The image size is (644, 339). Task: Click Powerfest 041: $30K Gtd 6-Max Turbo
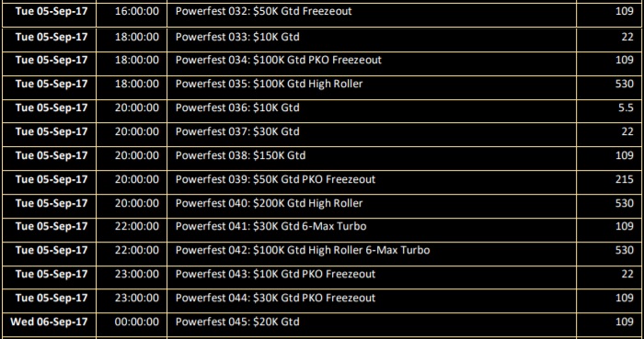pyautogui.click(x=271, y=226)
